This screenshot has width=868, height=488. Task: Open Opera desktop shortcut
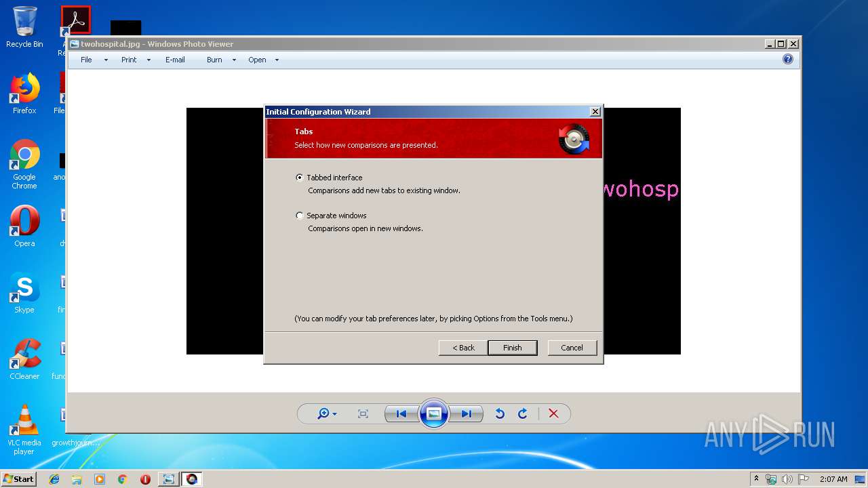pos(24,226)
